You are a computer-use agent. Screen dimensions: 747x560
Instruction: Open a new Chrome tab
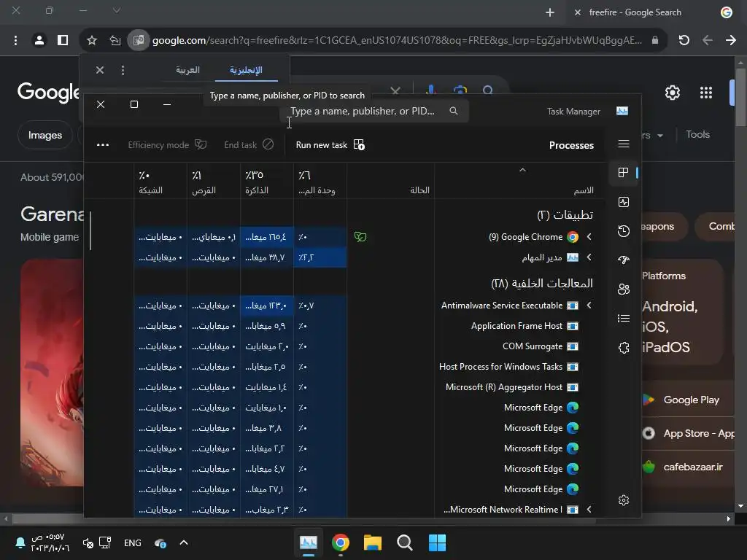(550, 12)
